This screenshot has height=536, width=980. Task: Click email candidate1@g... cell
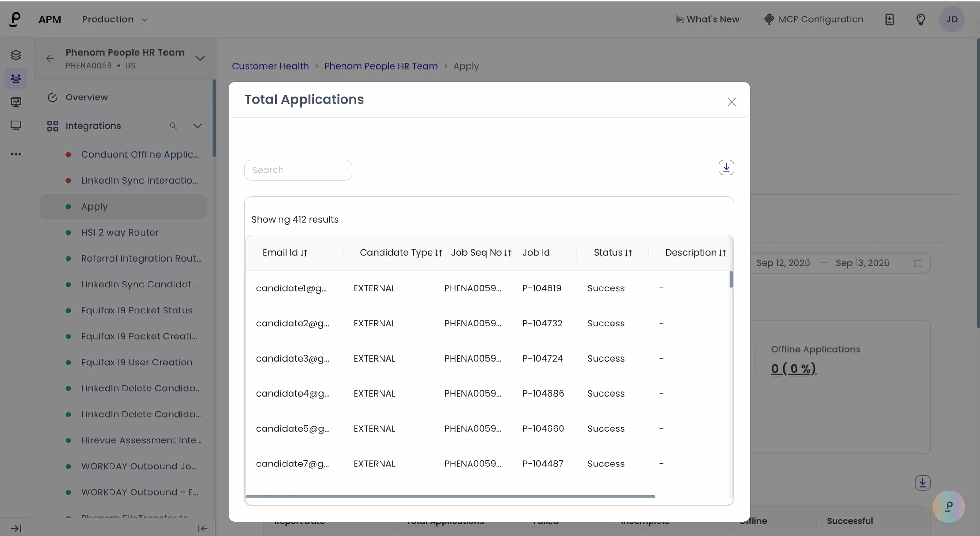click(x=291, y=288)
